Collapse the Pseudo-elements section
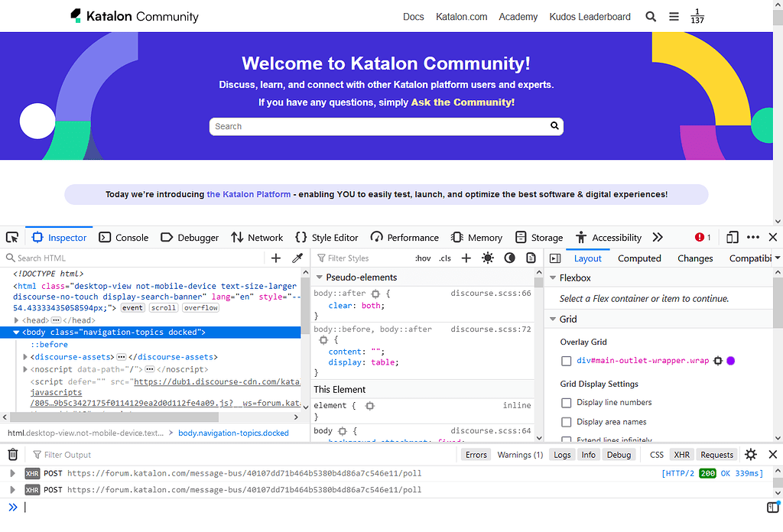The height and width of the screenshot is (532, 783). pos(319,277)
